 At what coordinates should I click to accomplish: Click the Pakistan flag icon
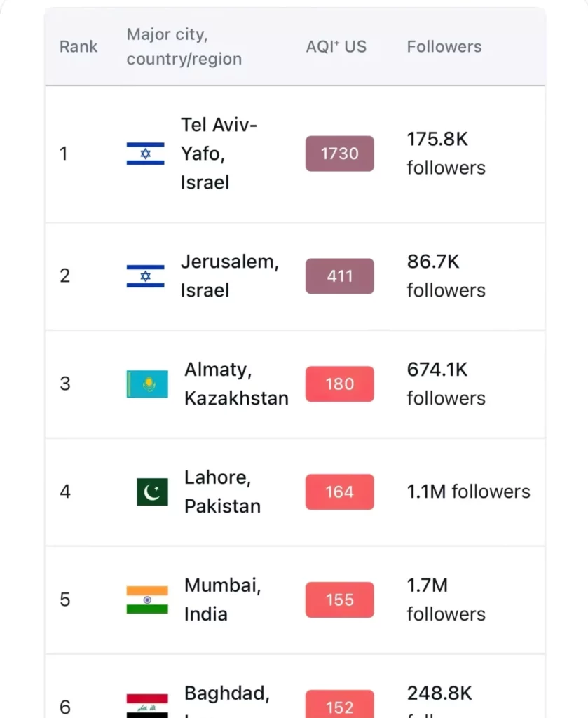[152, 492]
